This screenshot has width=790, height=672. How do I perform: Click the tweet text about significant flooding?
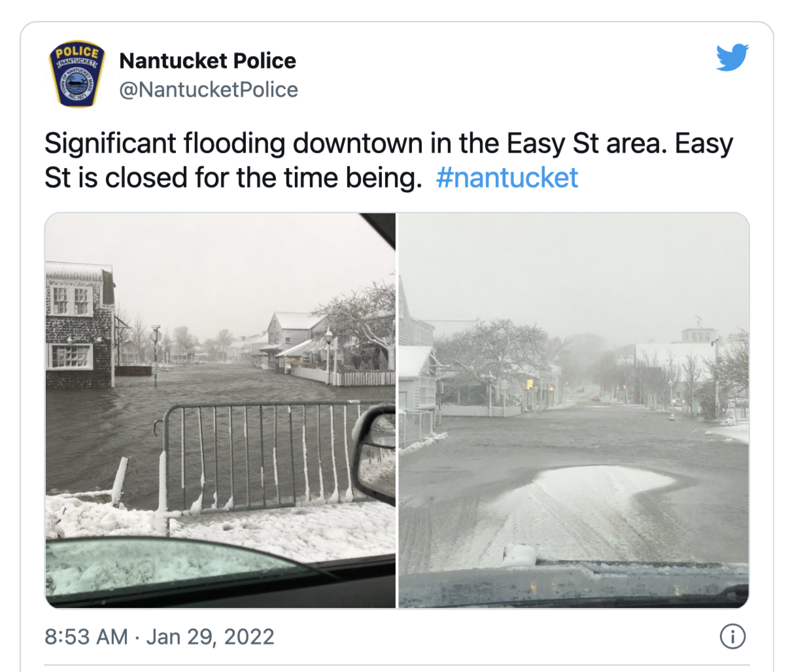388,161
